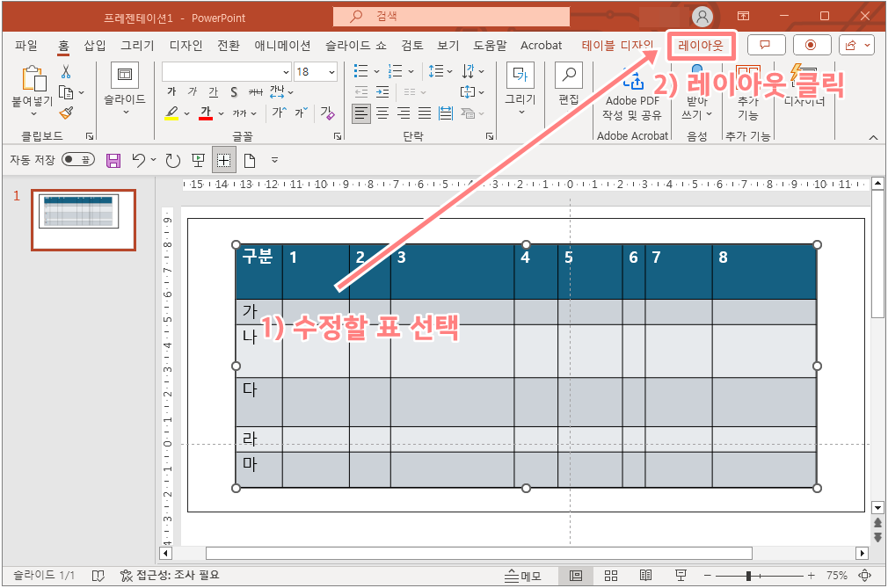Image resolution: width=888 pixels, height=588 pixels.
Task: Click the Decrease List Level indent icon
Action: pos(360,91)
